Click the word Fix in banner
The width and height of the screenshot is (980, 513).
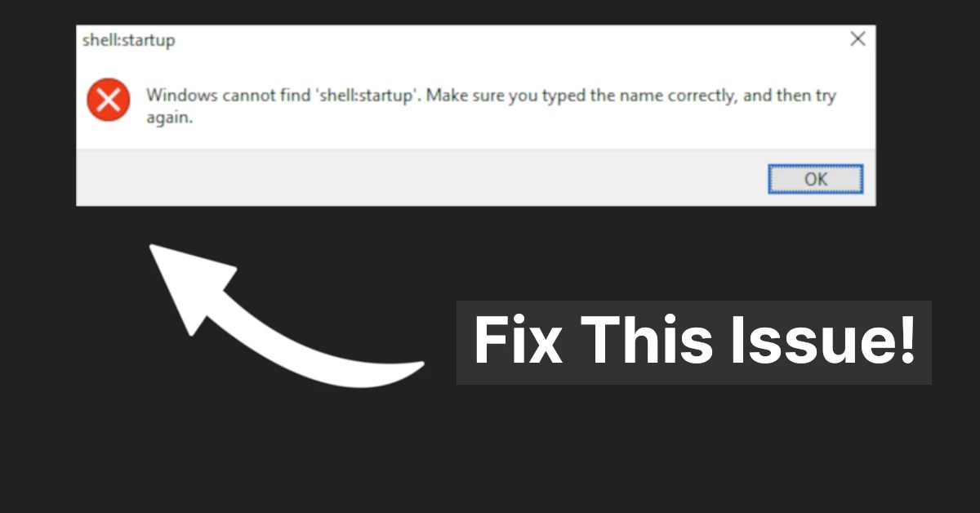518,341
